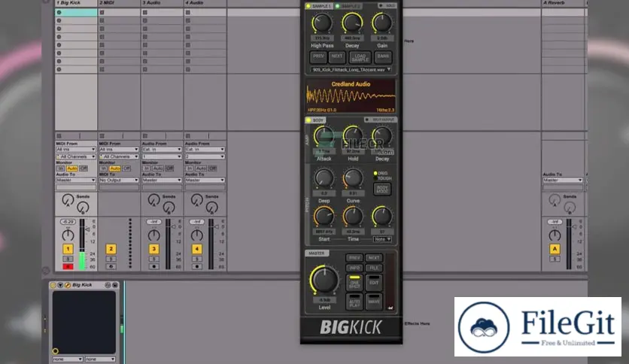Open track 4 Audio To Master dropdown
The height and width of the screenshot is (364, 629).
click(205, 180)
